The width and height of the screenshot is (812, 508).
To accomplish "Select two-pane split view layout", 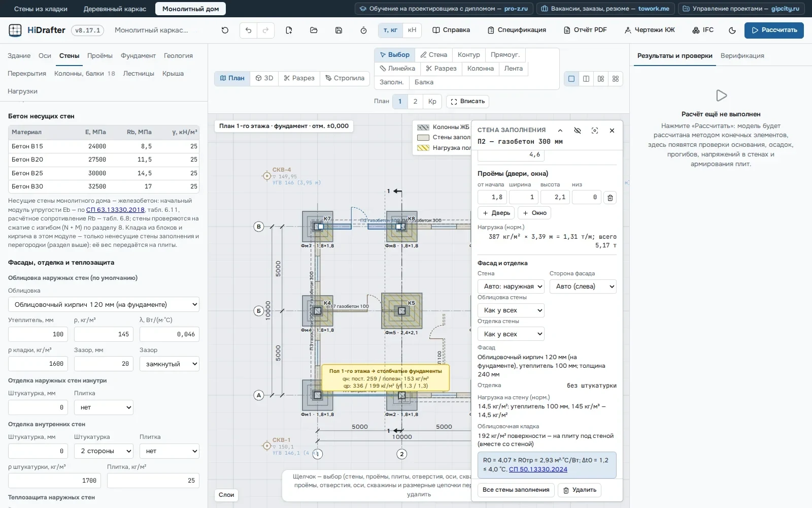I will coord(586,79).
